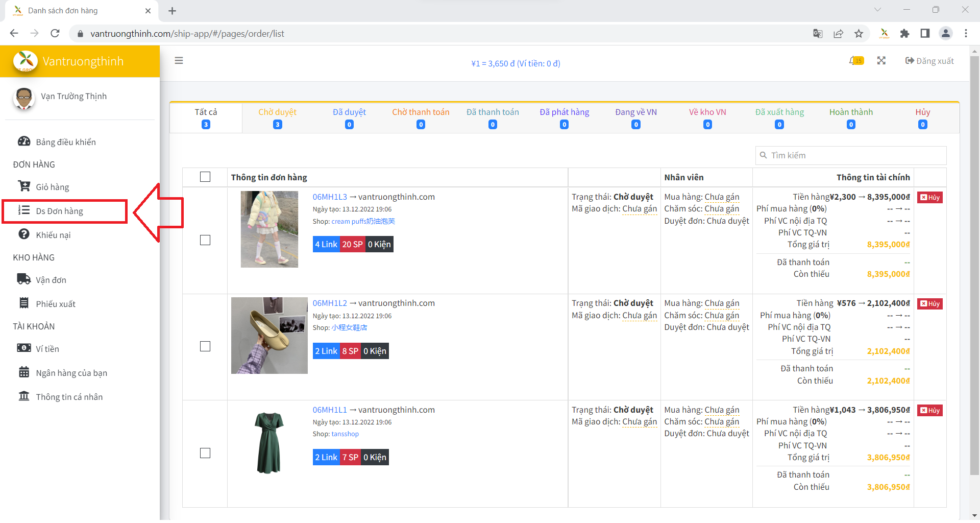
Task: Tick checkbox for order 06MH1L3
Action: tap(205, 240)
